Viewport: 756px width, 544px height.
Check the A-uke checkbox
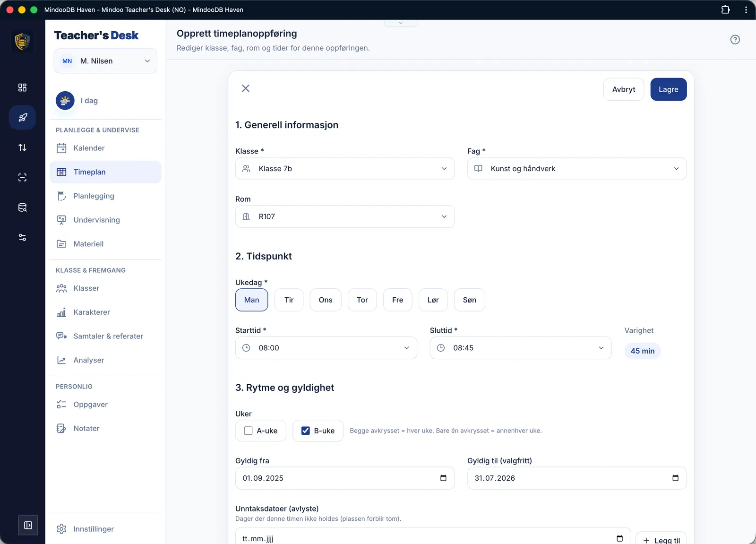[x=248, y=431]
